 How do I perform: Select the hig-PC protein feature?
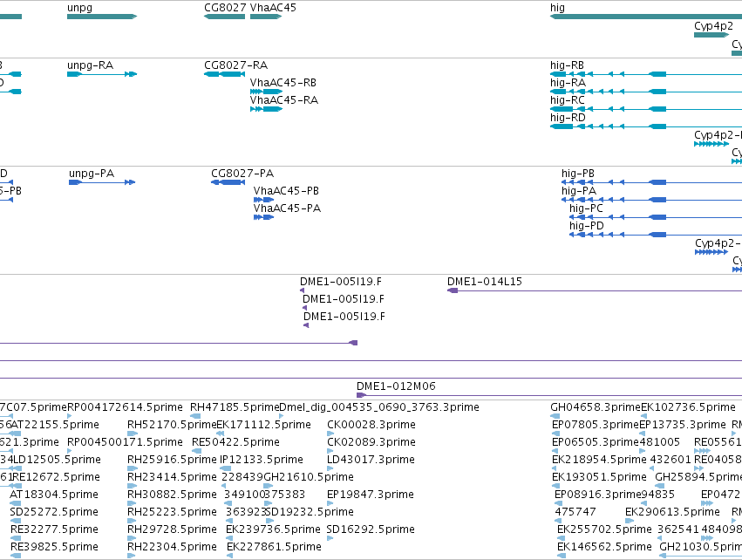coord(656,217)
